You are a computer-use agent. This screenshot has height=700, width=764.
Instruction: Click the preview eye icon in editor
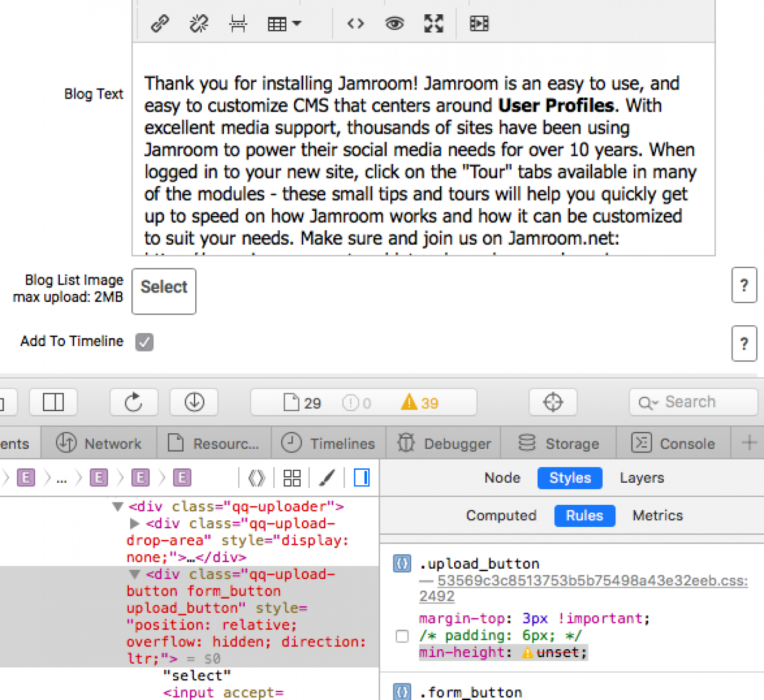(x=395, y=24)
